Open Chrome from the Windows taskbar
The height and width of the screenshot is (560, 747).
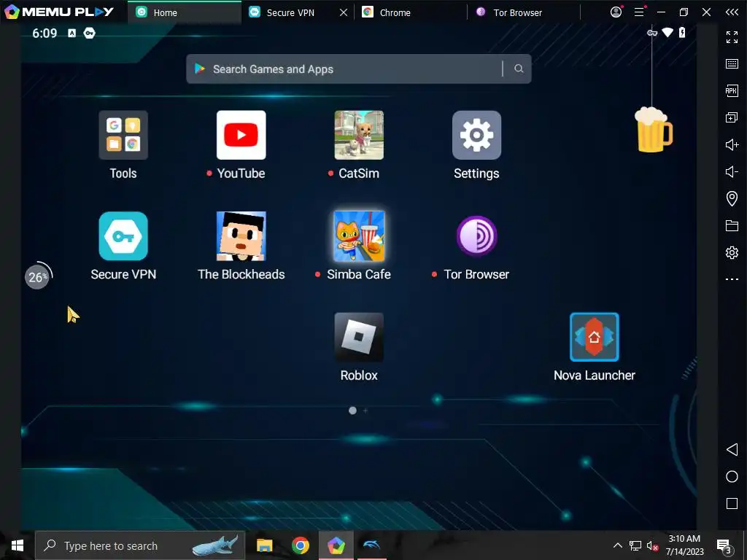(300, 545)
